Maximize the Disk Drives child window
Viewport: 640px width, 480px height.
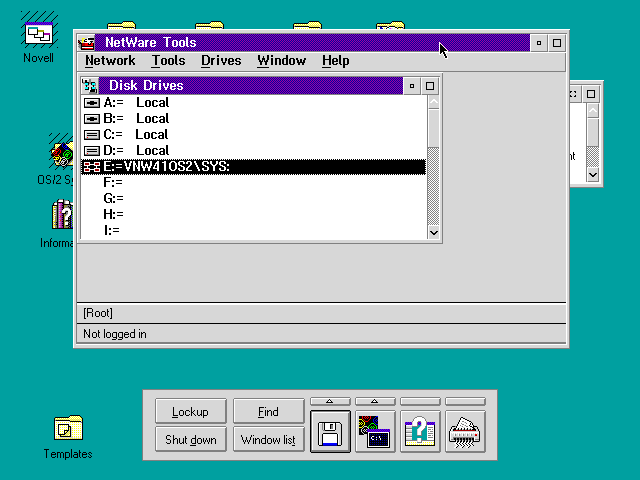(430, 86)
